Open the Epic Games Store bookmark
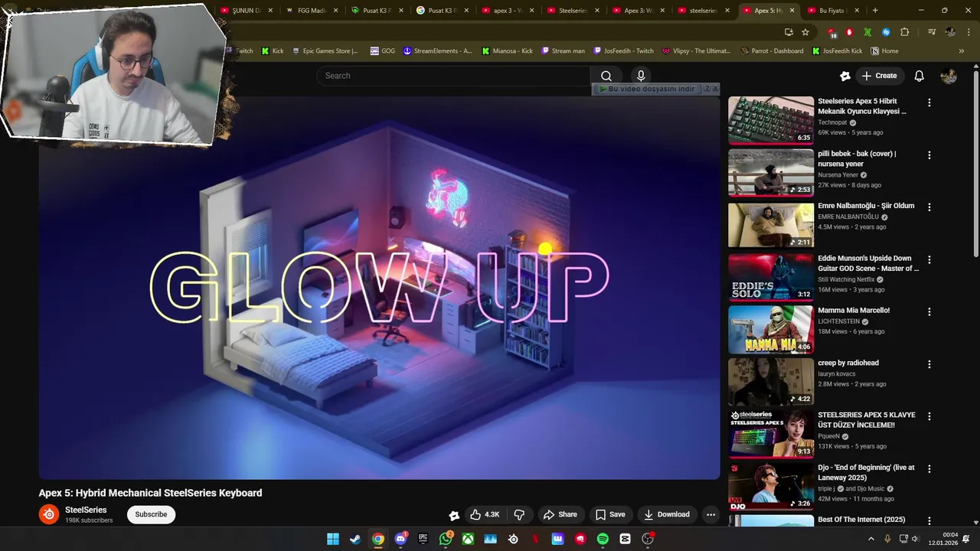Viewport: 980px width, 551px height. click(x=325, y=51)
